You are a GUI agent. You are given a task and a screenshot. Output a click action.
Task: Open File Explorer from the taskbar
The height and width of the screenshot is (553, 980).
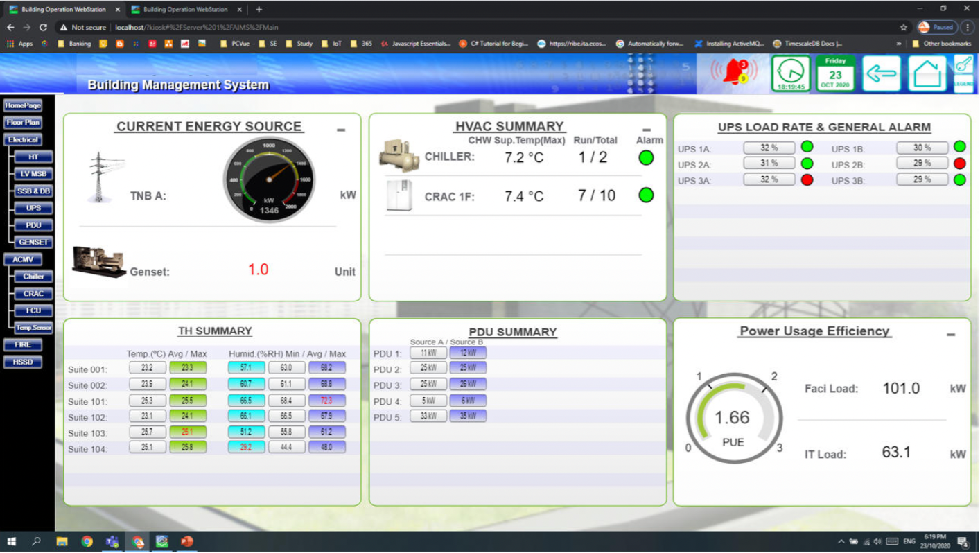(x=62, y=541)
